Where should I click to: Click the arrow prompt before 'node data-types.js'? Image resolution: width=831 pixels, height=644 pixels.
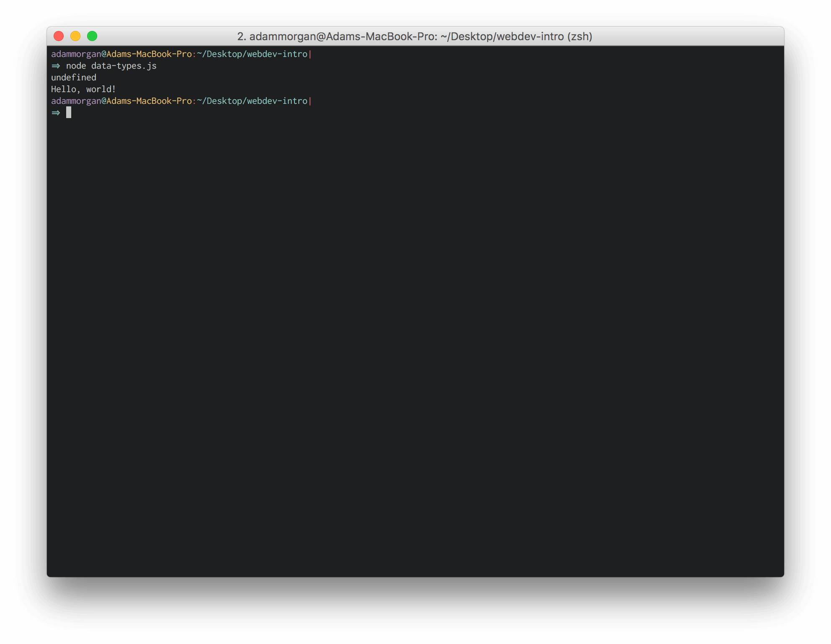point(56,66)
